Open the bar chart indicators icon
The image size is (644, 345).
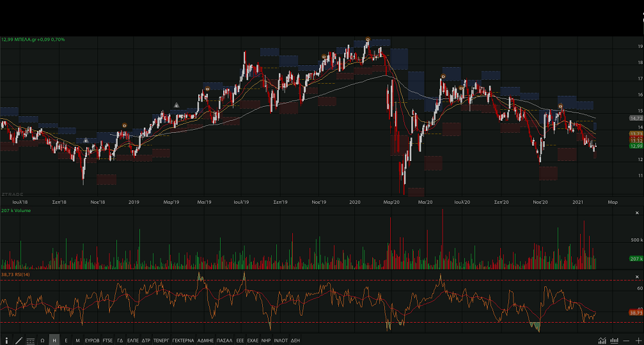click(615, 341)
